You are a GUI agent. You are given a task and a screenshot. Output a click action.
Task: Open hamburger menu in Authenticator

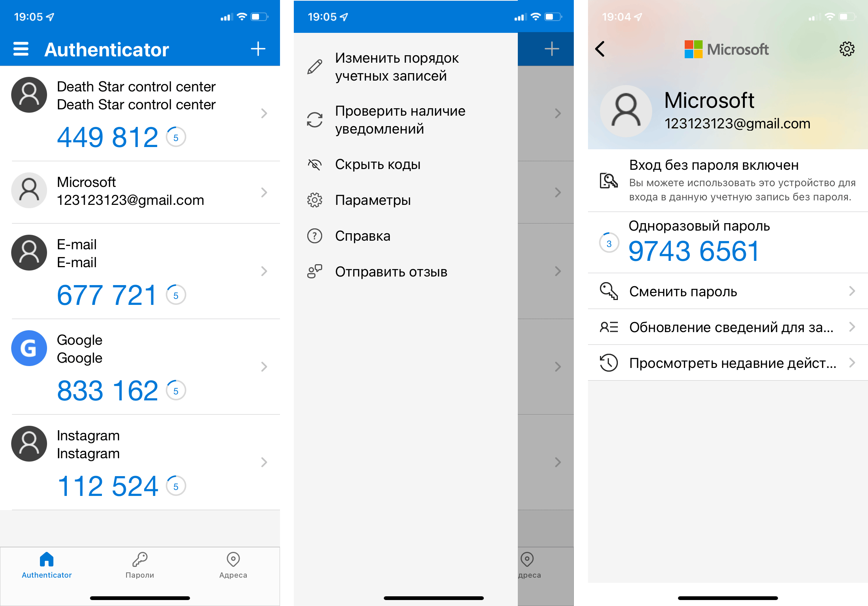[21, 48]
